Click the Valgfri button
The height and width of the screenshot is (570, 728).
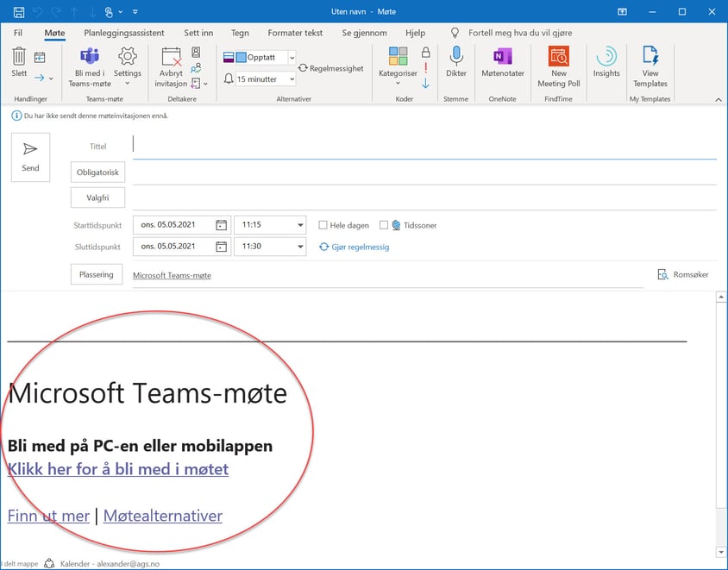coord(98,197)
